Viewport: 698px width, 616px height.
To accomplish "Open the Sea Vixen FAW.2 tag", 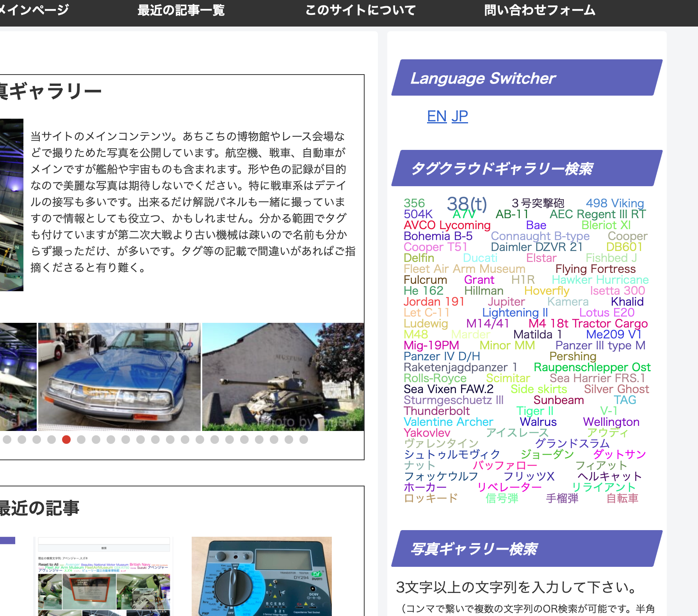I will tap(449, 389).
